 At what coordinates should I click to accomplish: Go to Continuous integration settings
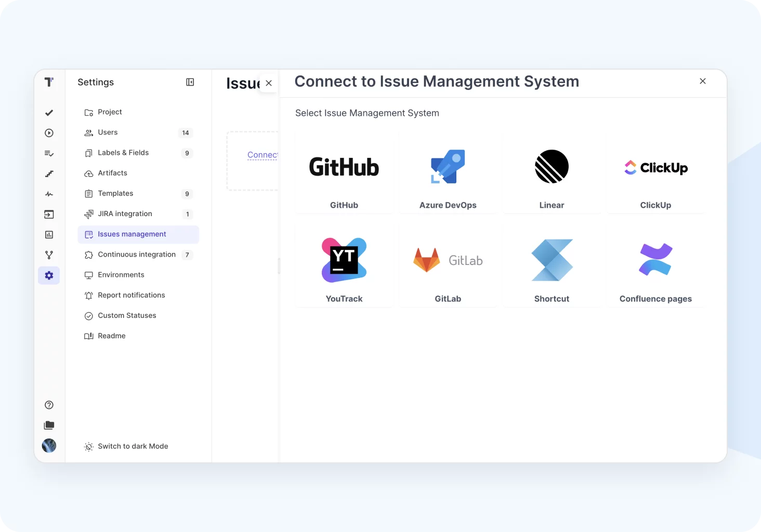pos(137,255)
